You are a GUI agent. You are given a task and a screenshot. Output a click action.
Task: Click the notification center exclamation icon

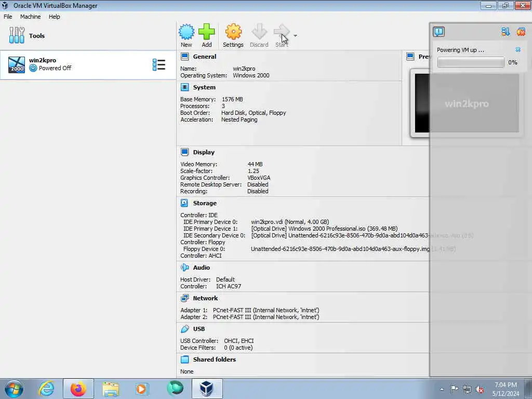coord(438,32)
